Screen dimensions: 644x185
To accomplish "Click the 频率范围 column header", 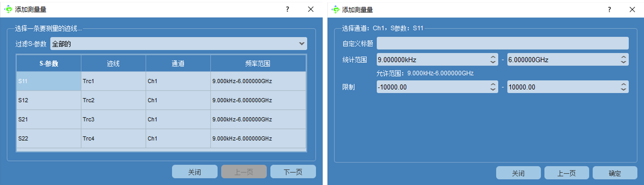I will click(258, 63).
